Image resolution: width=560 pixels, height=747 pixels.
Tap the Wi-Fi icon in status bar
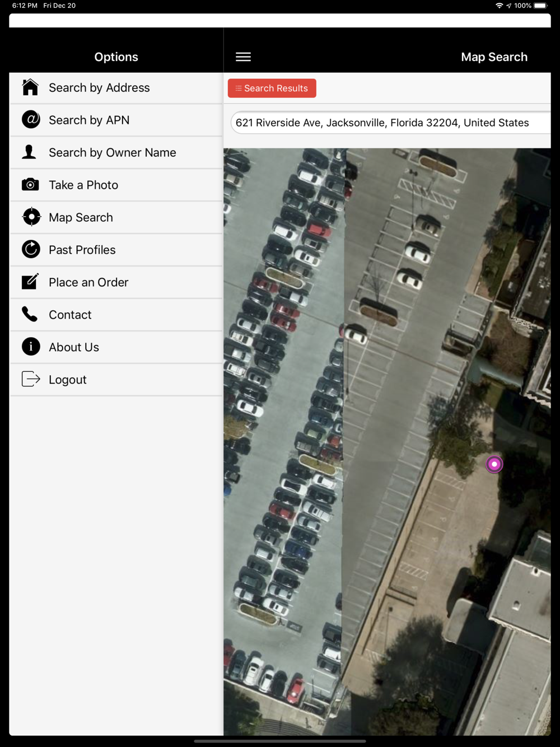point(499,6)
